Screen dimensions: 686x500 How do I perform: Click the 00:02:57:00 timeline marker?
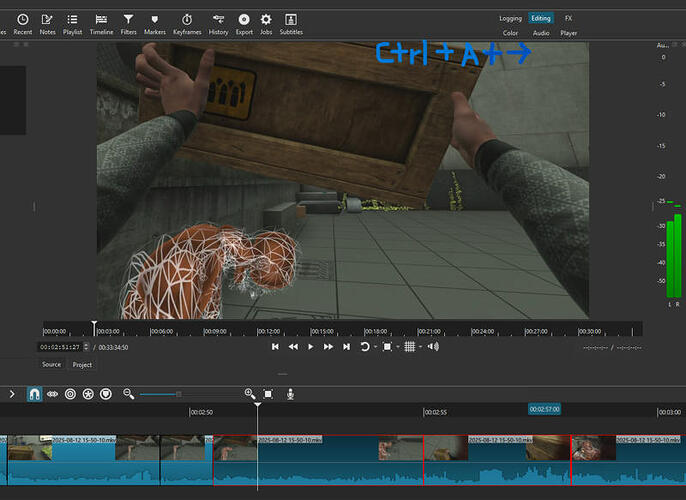click(x=544, y=409)
